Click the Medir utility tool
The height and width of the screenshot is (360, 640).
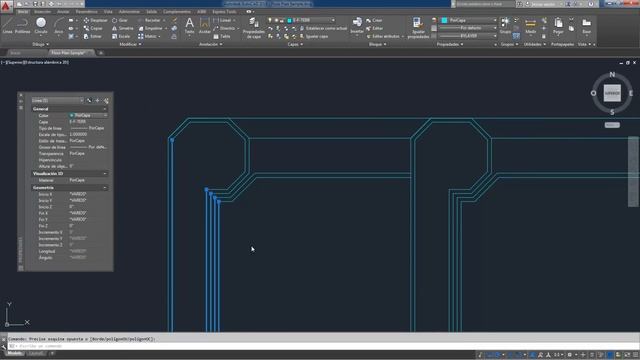(531, 26)
